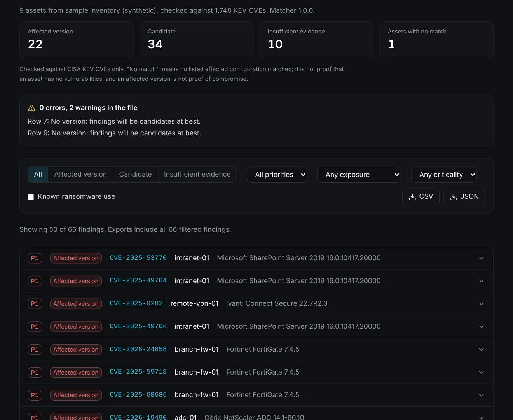Image resolution: width=513 pixels, height=420 pixels.
Task: Click Affected version badge on CVE-2025-0282 row
Action: click(x=76, y=304)
